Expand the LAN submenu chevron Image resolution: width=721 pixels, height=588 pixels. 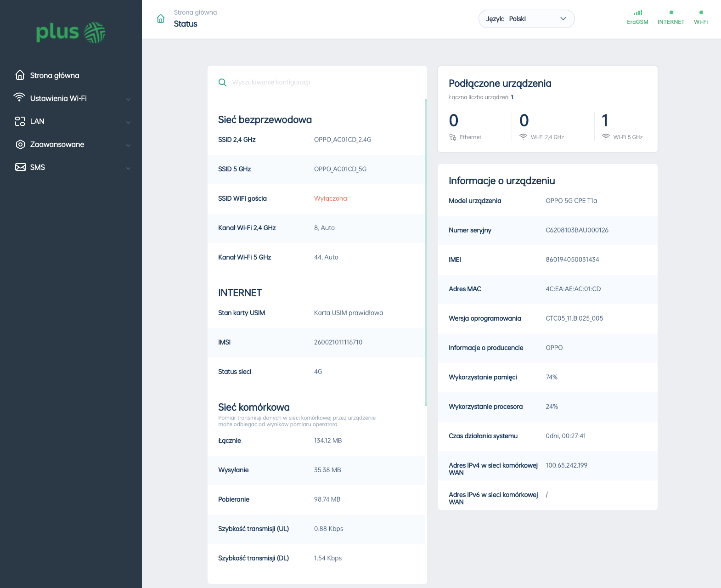tap(128, 122)
